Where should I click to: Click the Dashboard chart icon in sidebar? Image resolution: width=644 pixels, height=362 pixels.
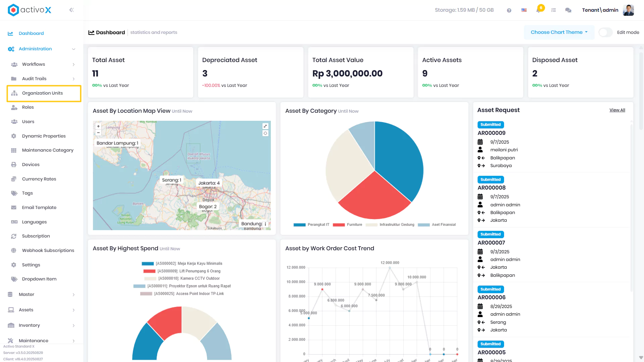[10, 34]
